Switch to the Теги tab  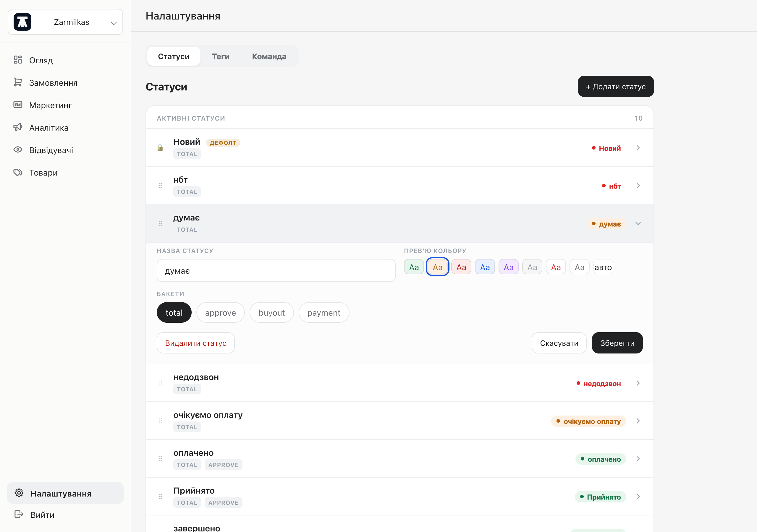221,56
